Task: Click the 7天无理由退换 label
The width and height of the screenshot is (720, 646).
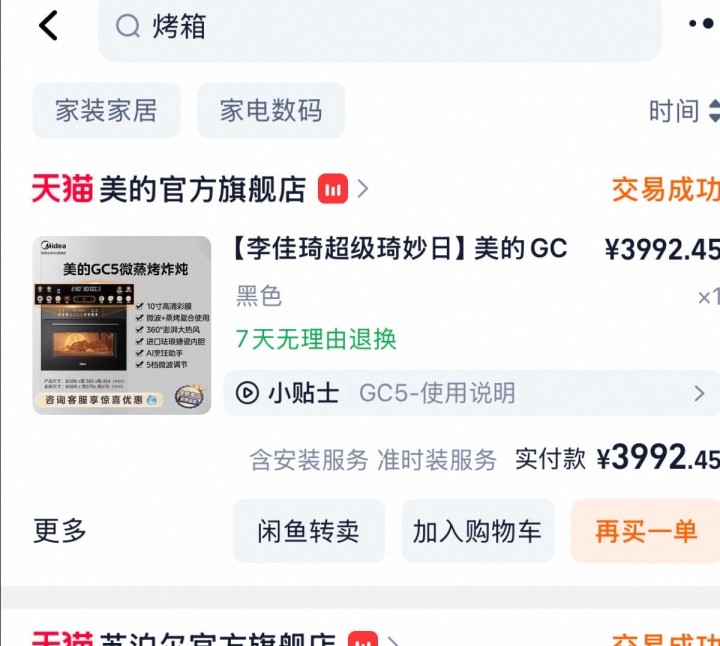Action: pos(316,339)
